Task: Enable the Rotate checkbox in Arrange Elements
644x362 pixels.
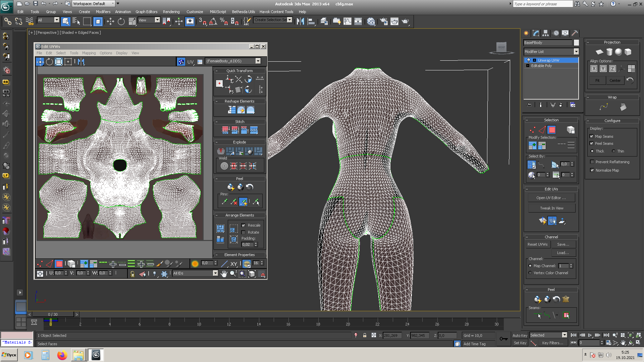Action: click(243, 232)
